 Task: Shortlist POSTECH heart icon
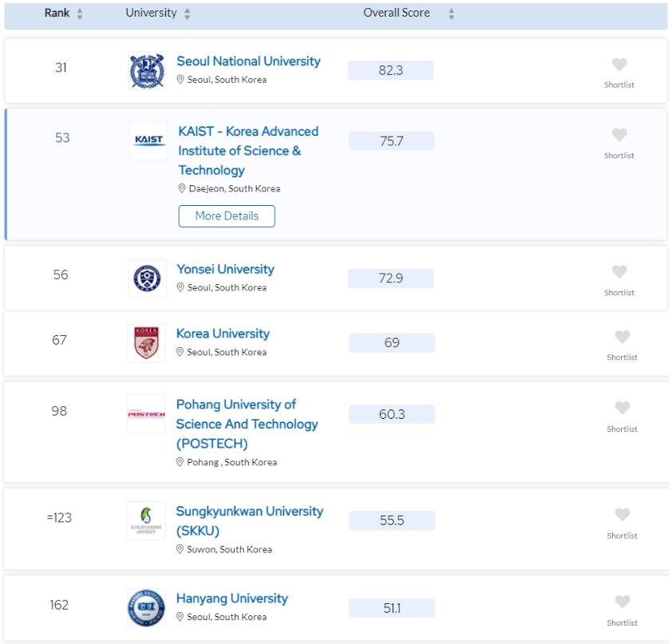point(623,408)
